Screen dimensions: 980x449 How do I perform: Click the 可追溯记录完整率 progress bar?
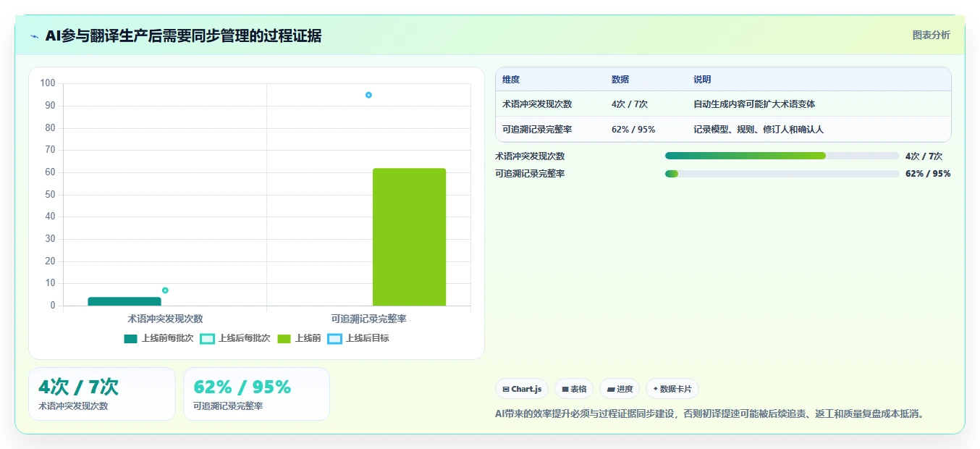[782, 174]
